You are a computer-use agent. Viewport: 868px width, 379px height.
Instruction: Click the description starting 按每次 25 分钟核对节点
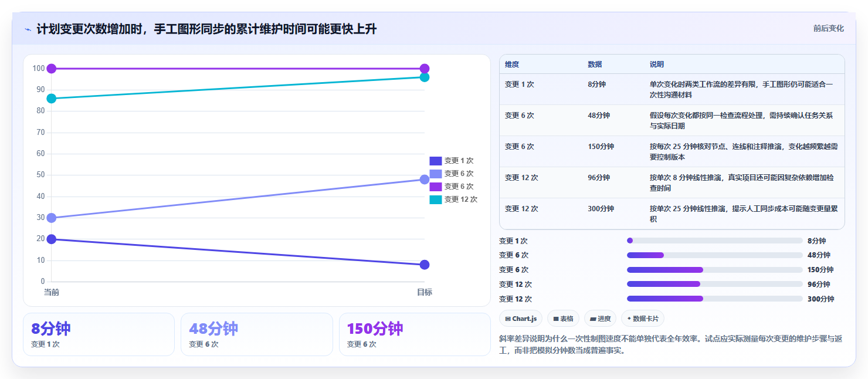(x=744, y=151)
